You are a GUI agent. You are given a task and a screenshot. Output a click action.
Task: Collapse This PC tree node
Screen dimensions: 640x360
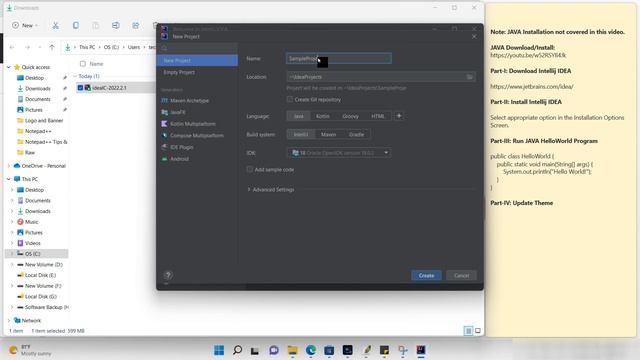[x=9, y=179]
